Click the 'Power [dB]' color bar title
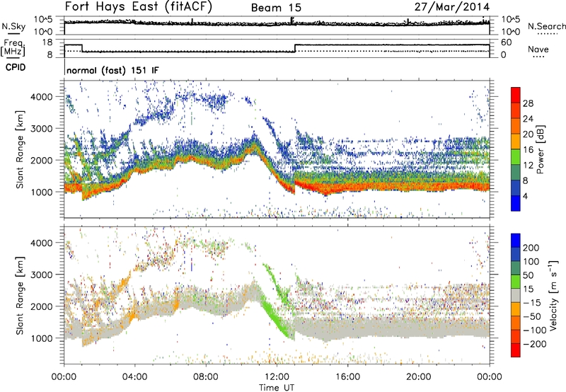Image resolution: width=566 pixels, height=392 pixels. (x=540, y=149)
